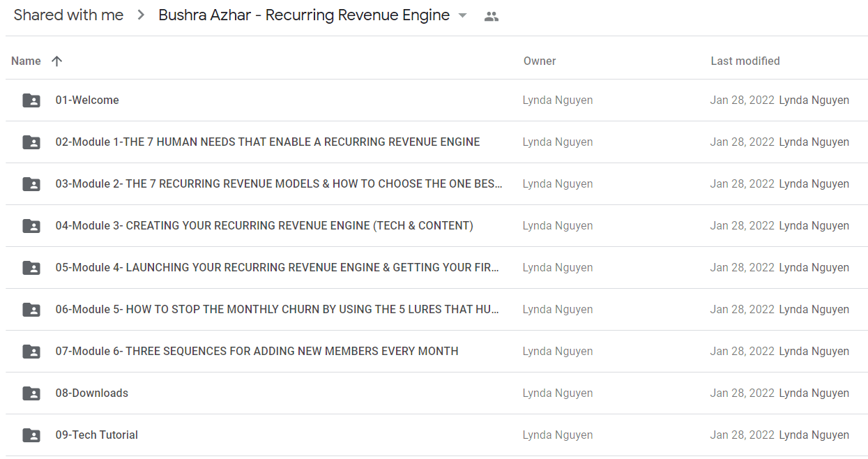The height and width of the screenshot is (459, 868).
Task: Click the Jan 28, 2022 date for 09-Tech Tutorial
Action: click(743, 435)
